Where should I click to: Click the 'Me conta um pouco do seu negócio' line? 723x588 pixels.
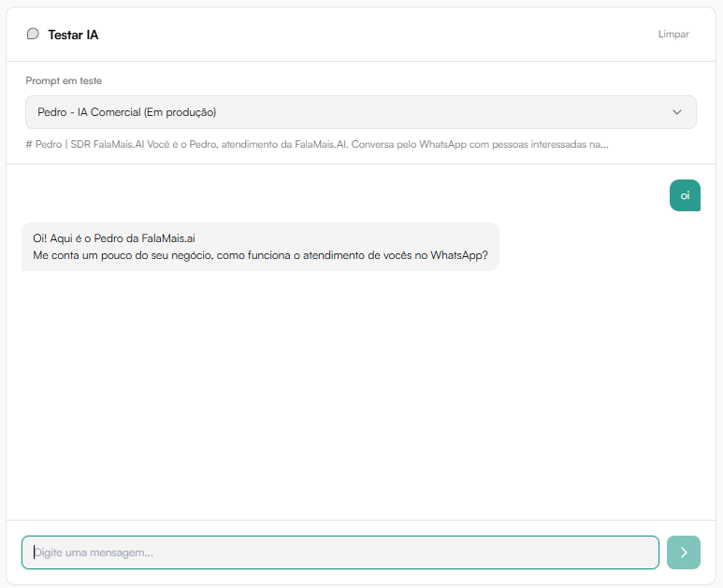[260, 255]
